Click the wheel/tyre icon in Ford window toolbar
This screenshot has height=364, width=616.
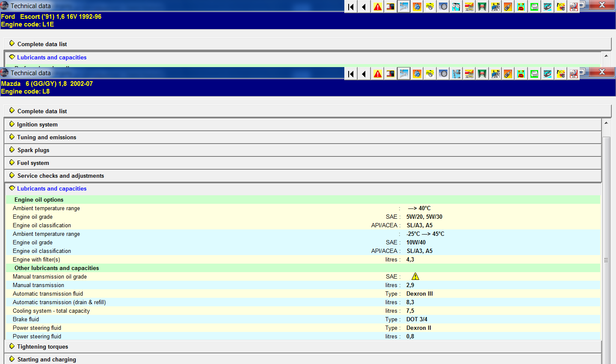click(x=443, y=7)
